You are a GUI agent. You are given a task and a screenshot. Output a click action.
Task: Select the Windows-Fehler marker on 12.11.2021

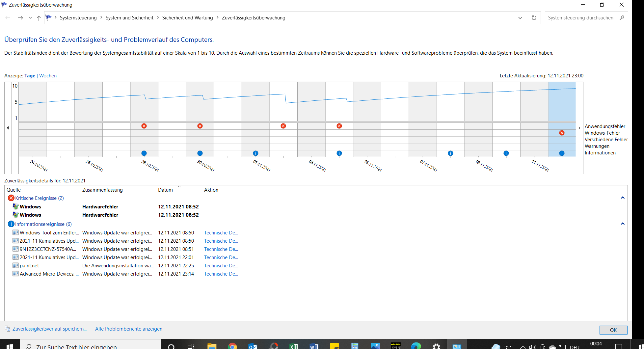[562, 133]
